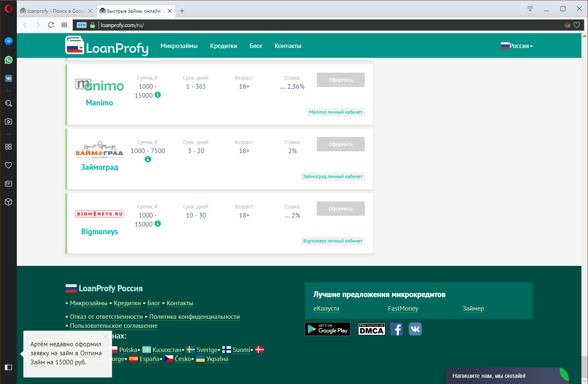
Task: Open extensions via the sidebar cube icon
Action: 9,202
